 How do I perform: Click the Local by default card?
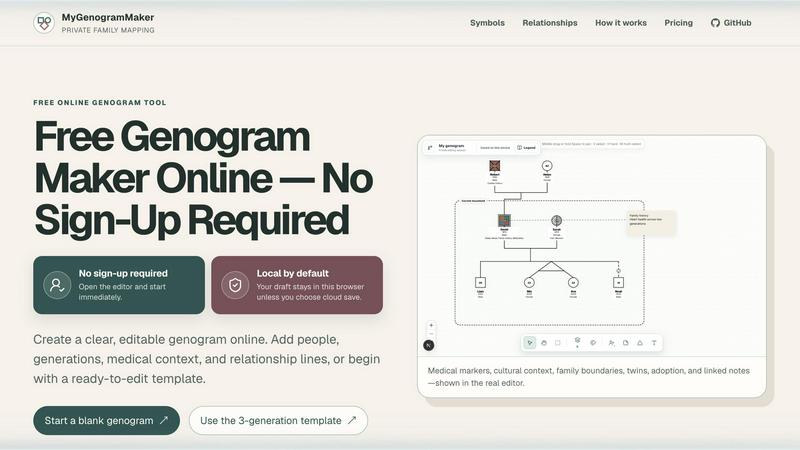point(297,285)
